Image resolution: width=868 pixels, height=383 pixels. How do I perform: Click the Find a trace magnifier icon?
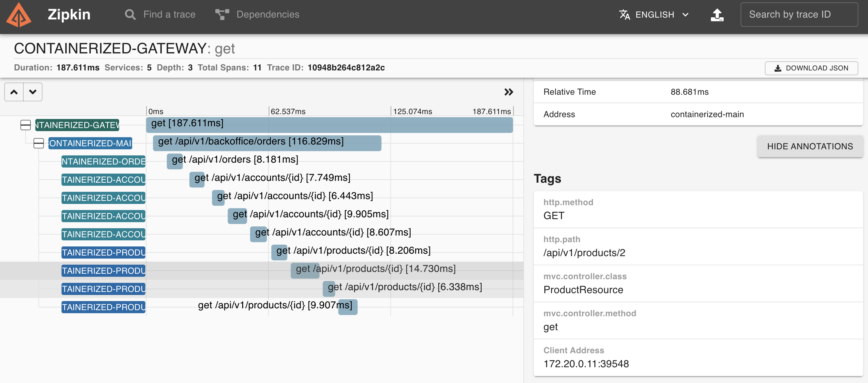(130, 15)
